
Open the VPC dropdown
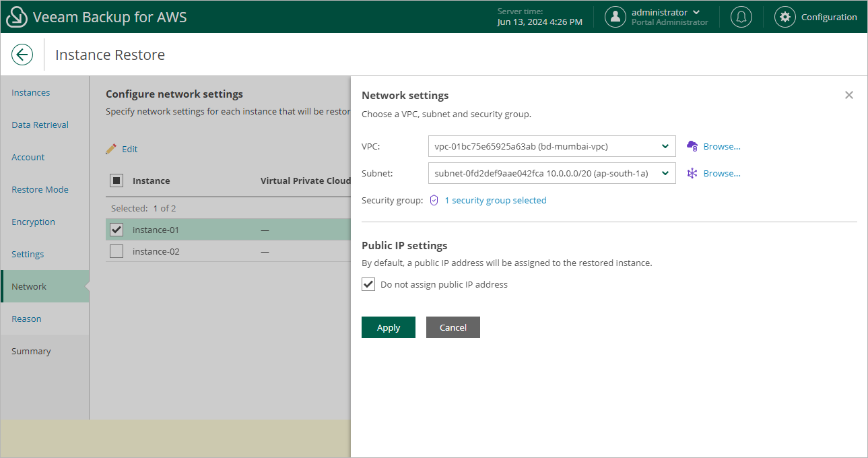pos(552,145)
